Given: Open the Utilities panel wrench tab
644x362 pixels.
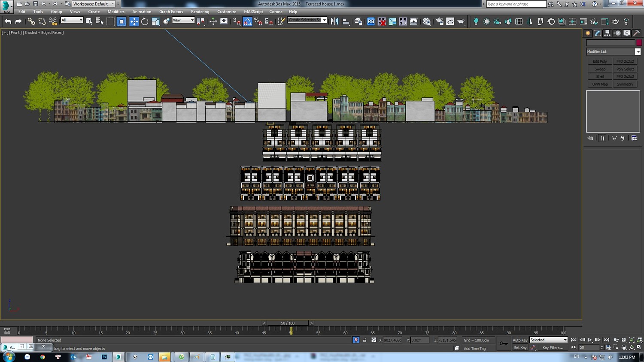Looking at the screenshot, I should 636,33.
